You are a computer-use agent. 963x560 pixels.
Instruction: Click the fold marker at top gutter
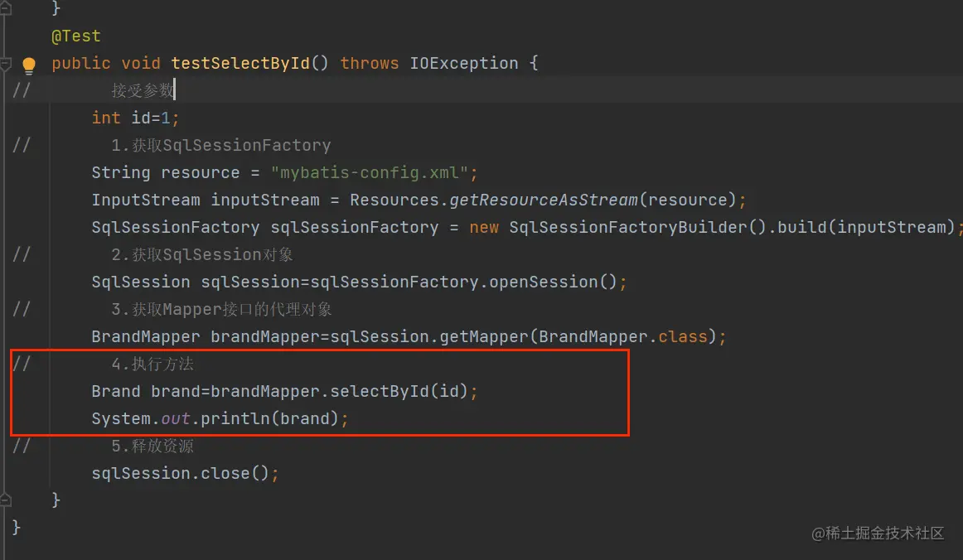tap(6, 8)
